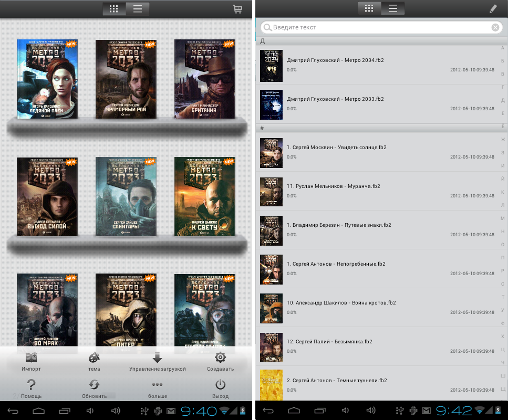The width and height of the screenshot is (508, 420).
Task: Tap Recent apps in right navigation bar
Action: [x=320, y=411]
